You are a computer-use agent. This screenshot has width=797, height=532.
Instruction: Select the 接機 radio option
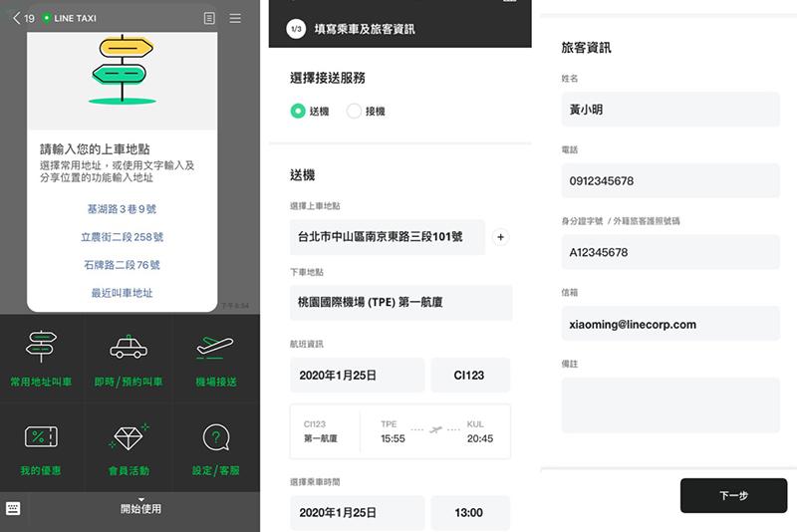[354, 112]
